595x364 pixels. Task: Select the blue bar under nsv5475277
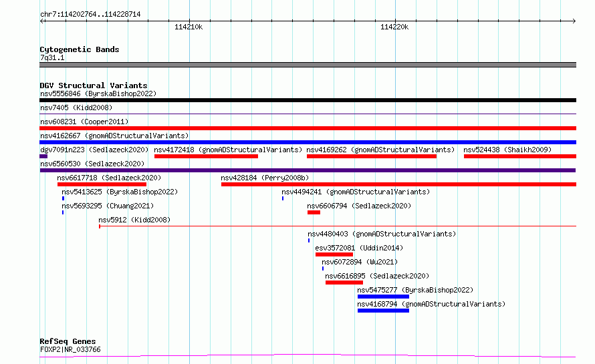[x=383, y=297]
